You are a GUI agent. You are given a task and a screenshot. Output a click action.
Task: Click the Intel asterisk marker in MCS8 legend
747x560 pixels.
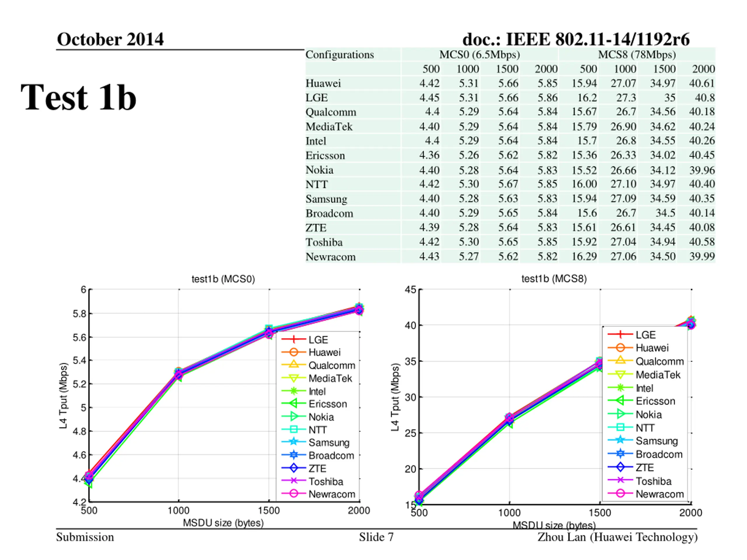(x=620, y=388)
